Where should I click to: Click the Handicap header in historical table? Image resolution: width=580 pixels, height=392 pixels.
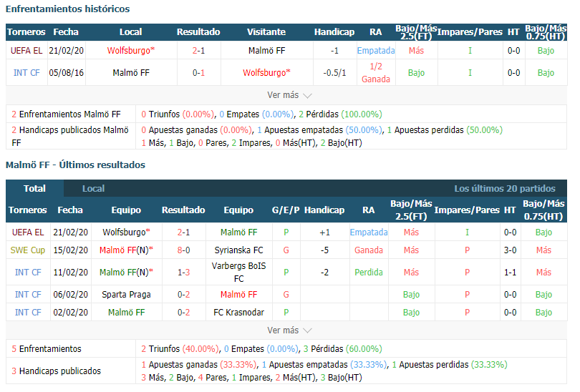[x=334, y=32]
